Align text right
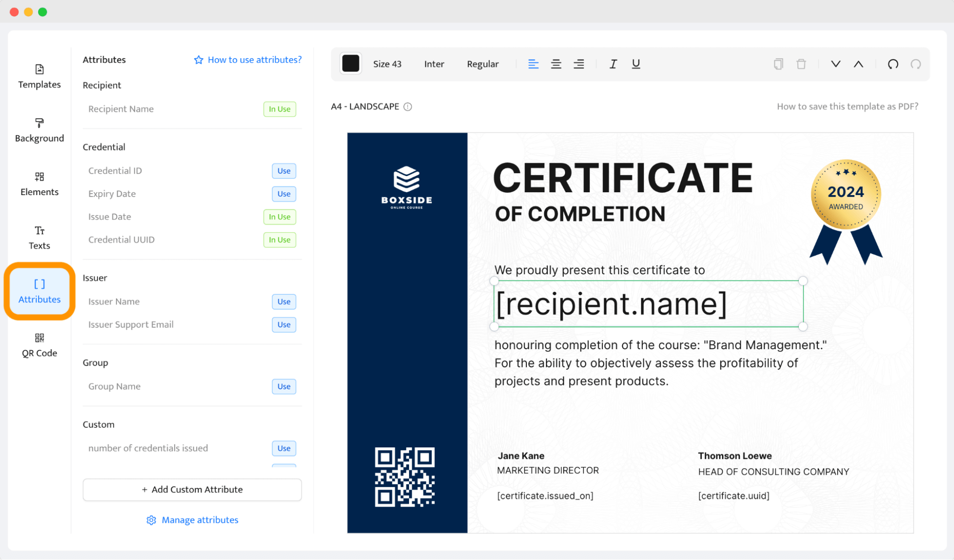Screen dimensions: 954x560 click(579, 64)
